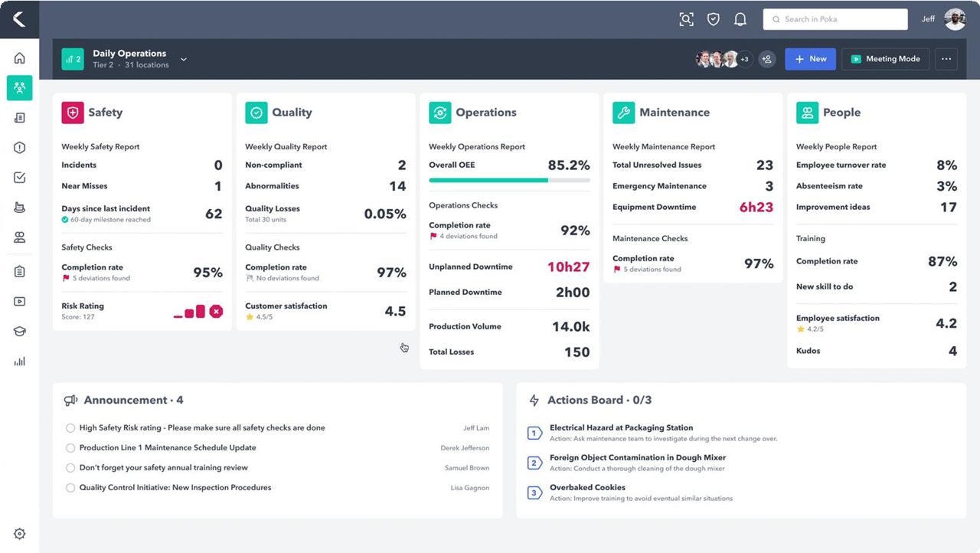The width and height of the screenshot is (980, 553).
Task: Click the People card icon
Action: (x=808, y=113)
